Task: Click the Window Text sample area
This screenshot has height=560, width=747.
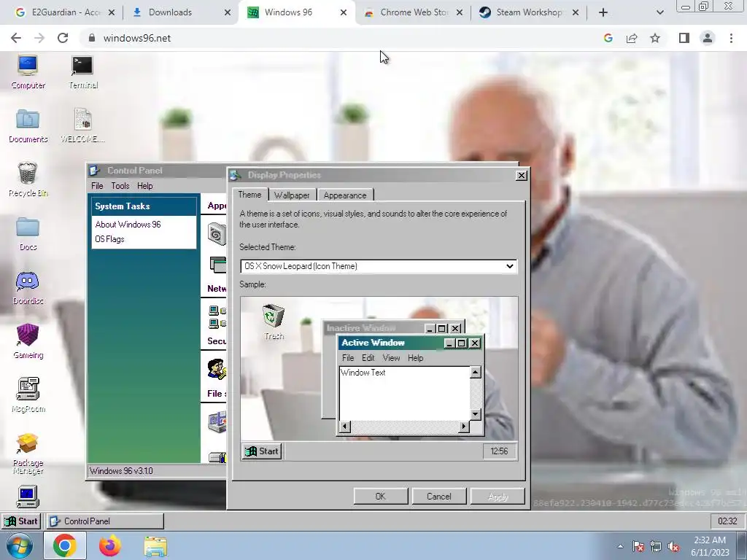Action: [x=404, y=393]
